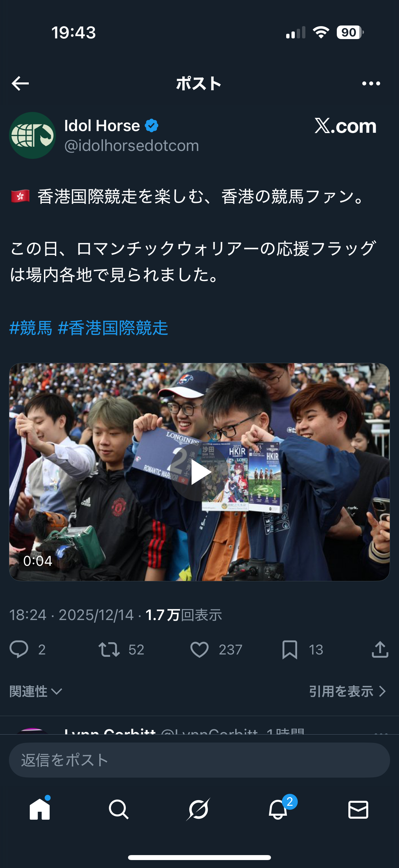Tap the back arrow icon
Image resolution: width=399 pixels, height=868 pixels.
20,83
